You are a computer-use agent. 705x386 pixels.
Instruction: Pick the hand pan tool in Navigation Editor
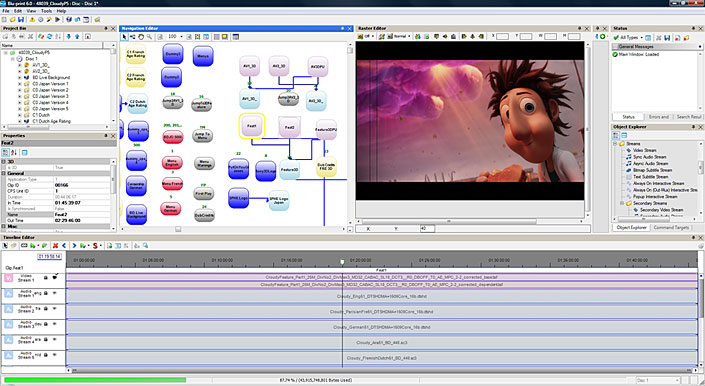click(x=141, y=37)
